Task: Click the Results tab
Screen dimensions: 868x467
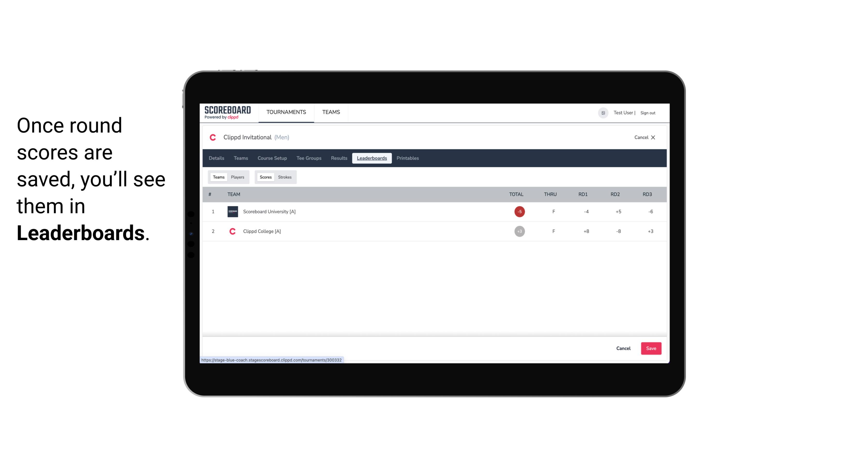Action: [338, 158]
